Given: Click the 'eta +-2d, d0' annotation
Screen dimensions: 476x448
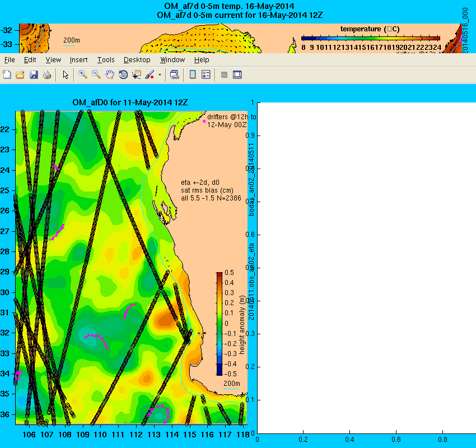Looking at the screenshot, I should 200,183.
